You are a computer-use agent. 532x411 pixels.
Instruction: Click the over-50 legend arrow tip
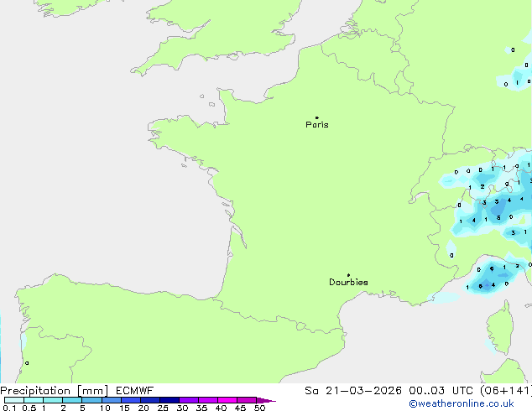(x=266, y=400)
